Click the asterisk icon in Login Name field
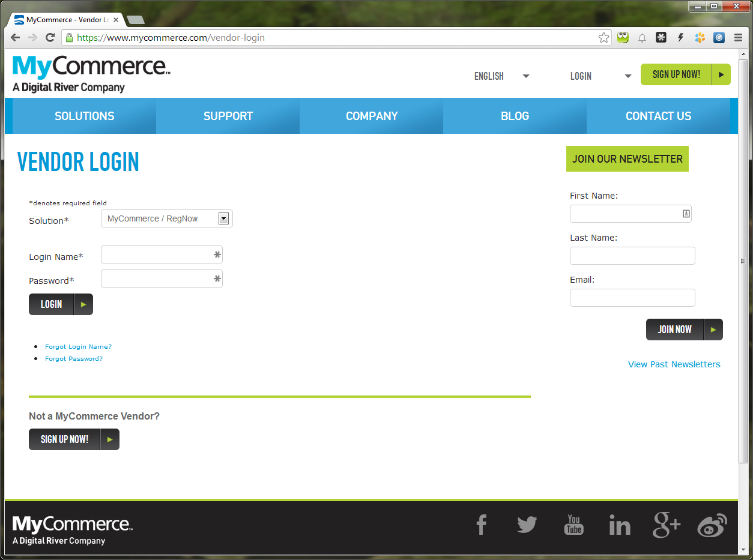Screen dimensions: 753x560 click(217, 255)
